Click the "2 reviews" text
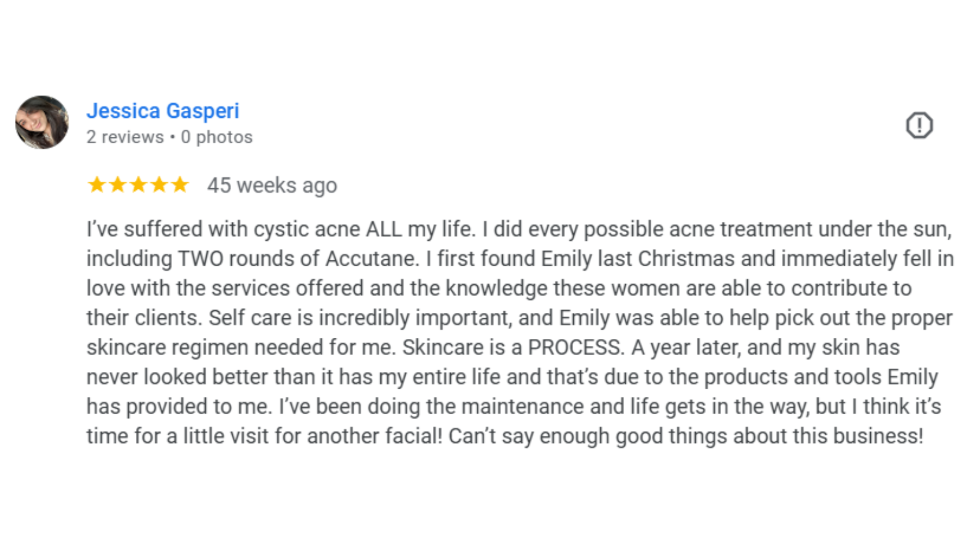The height and width of the screenshot is (551, 980). (125, 137)
